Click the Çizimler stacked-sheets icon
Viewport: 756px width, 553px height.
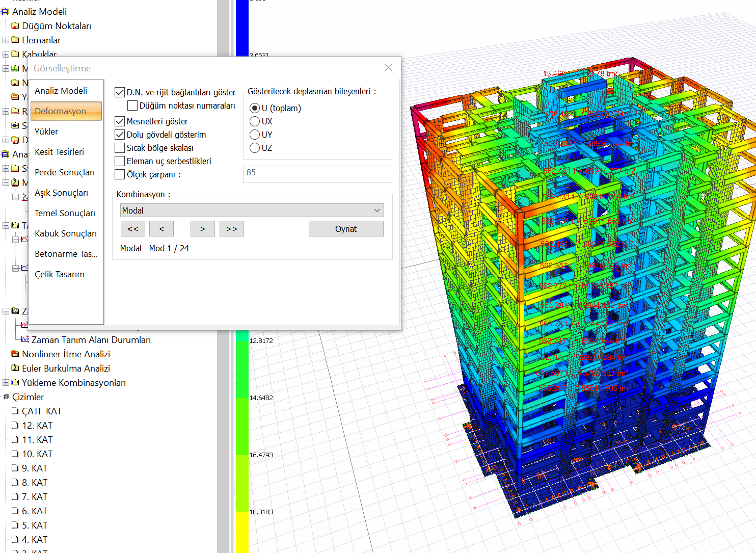tap(6, 397)
